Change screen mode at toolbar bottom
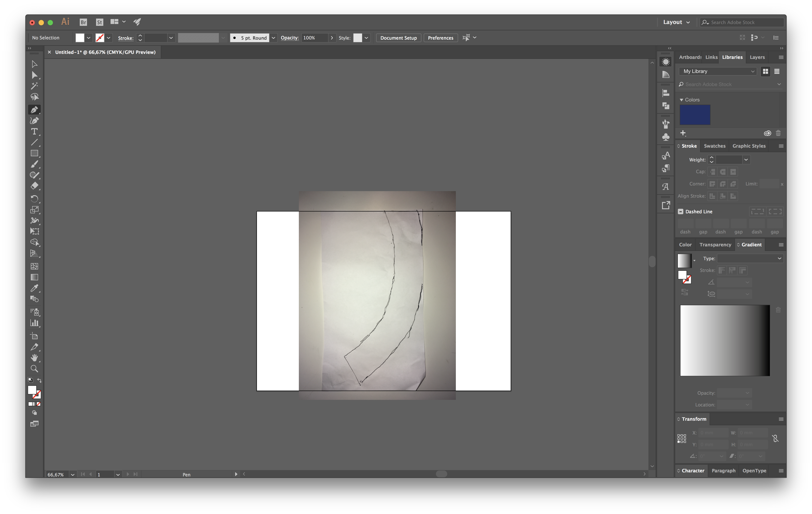Image resolution: width=812 pixels, height=514 pixels. pos(34,424)
